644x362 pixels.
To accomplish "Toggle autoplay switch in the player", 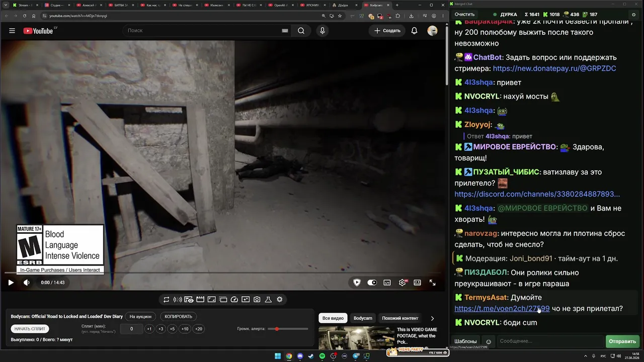I will [x=372, y=283].
